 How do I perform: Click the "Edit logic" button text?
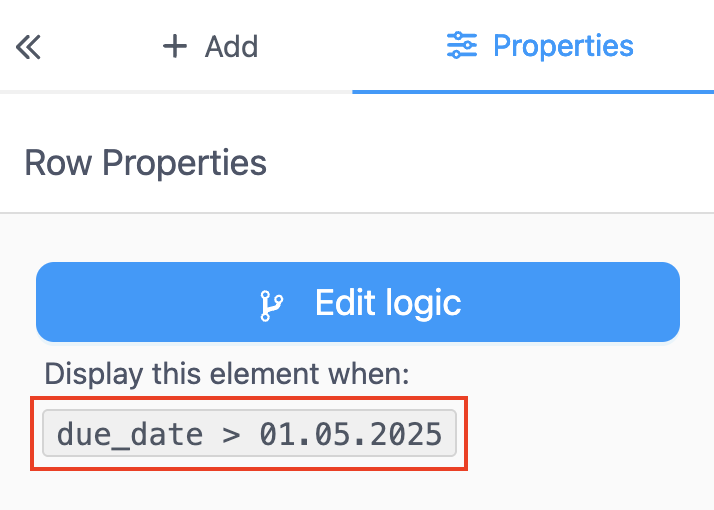[388, 303]
